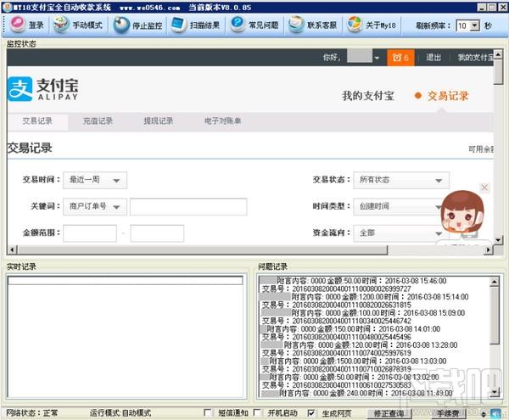Expand the account name dropdown arrow
Screen dimensions: 509x420
pos(377,58)
